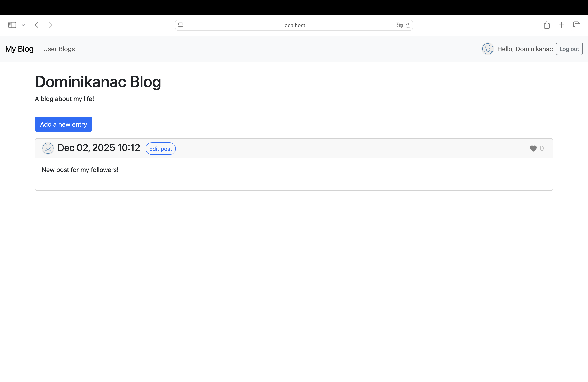Reload the localhost page
588x382 pixels.
coord(408,25)
